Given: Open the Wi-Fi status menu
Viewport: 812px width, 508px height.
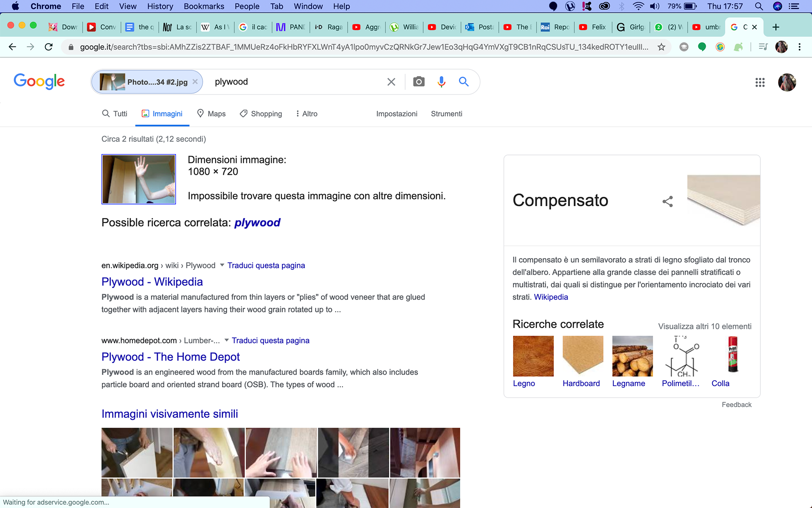Looking at the screenshot, I should (x=638, y=6).
